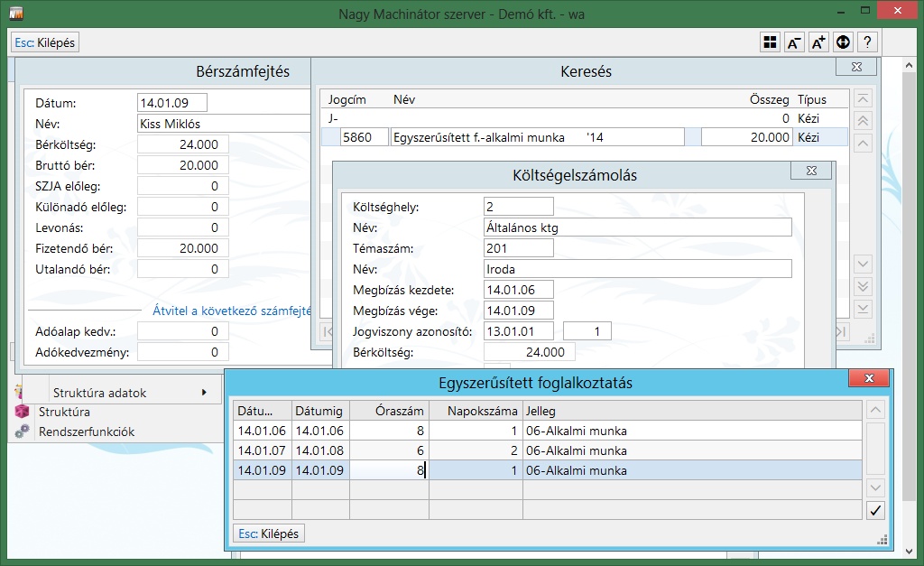The width and height of the screenshot is (924, 566).
Task: Open the Rendszerfunkciók menu item
Action: pyautogui.click(x=87, y=431)
